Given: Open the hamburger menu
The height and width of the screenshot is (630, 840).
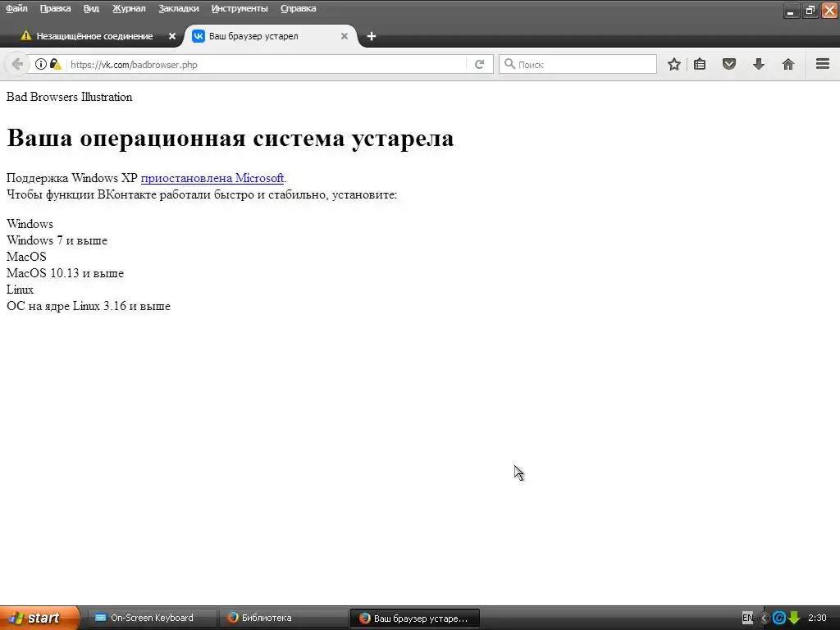Looking at the screenshot, I should [823, 64].
